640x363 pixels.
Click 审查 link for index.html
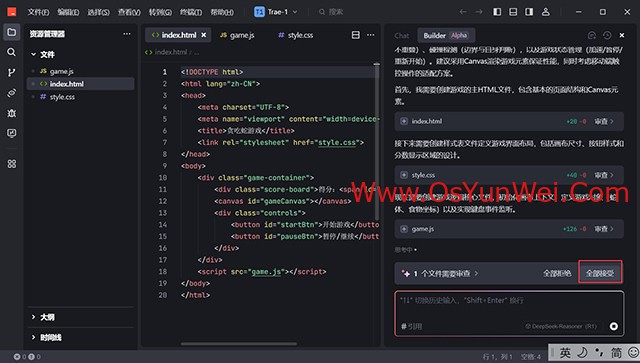coord(604,121)
